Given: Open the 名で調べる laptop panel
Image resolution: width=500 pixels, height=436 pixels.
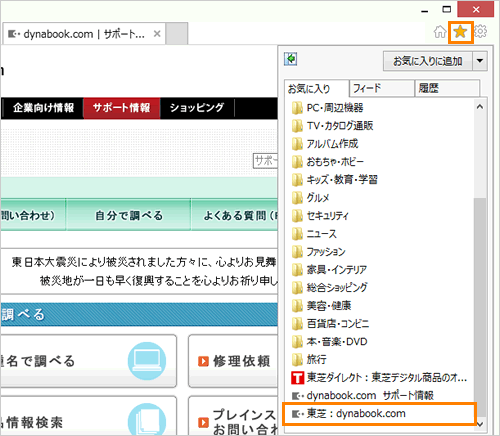Looking at the screenshot, I should (x=88, y=361).
